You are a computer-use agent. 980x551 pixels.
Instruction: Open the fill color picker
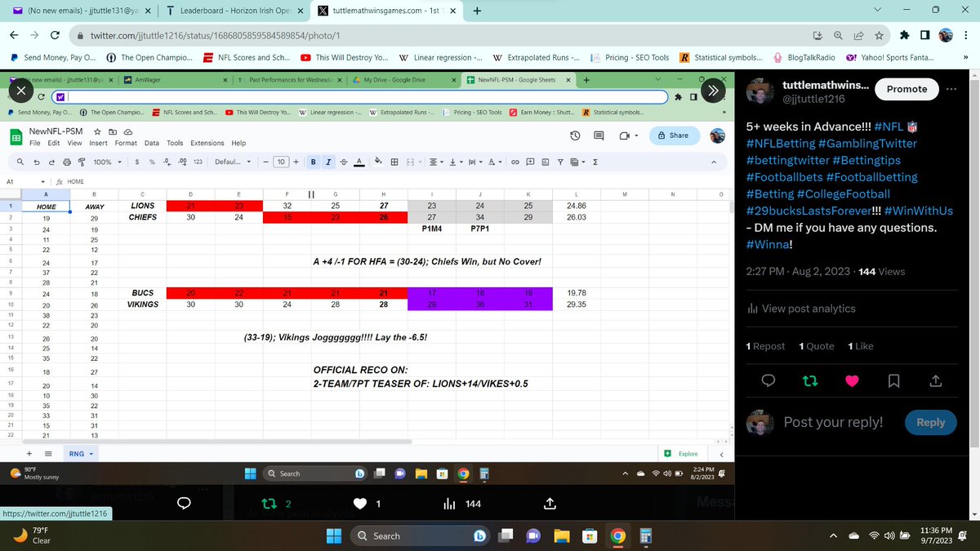tap(377, 162)
